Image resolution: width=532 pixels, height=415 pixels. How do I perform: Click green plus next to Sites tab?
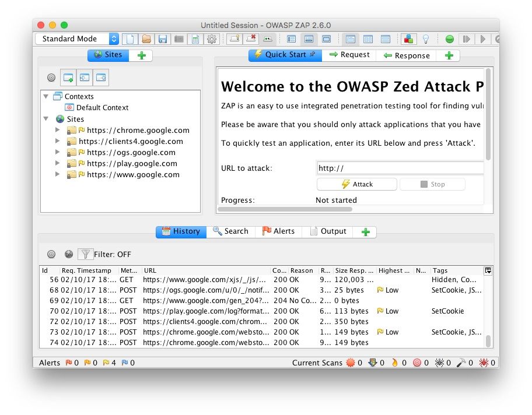click(142, 55)
